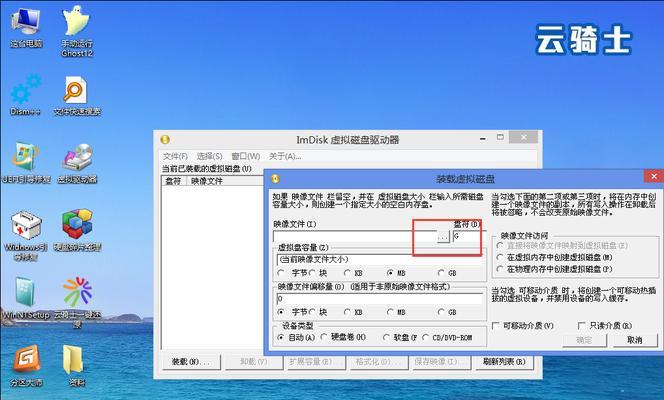This screenshot has width=664, height=400.
Task: Click 盘符 column header in disk list
Action: click(174, 181)
